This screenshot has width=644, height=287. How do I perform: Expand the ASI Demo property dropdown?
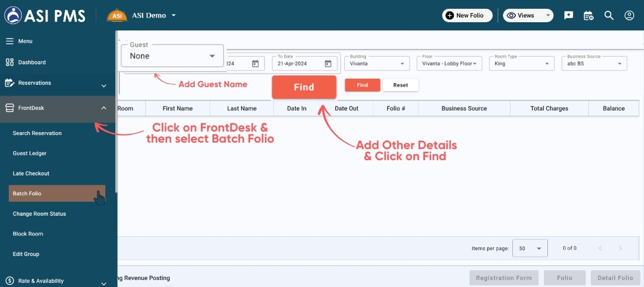pyautogui.click(x=173, y=16)
